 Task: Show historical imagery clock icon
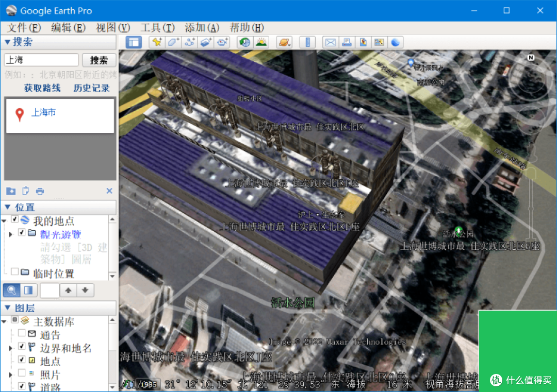coord(245,43)
